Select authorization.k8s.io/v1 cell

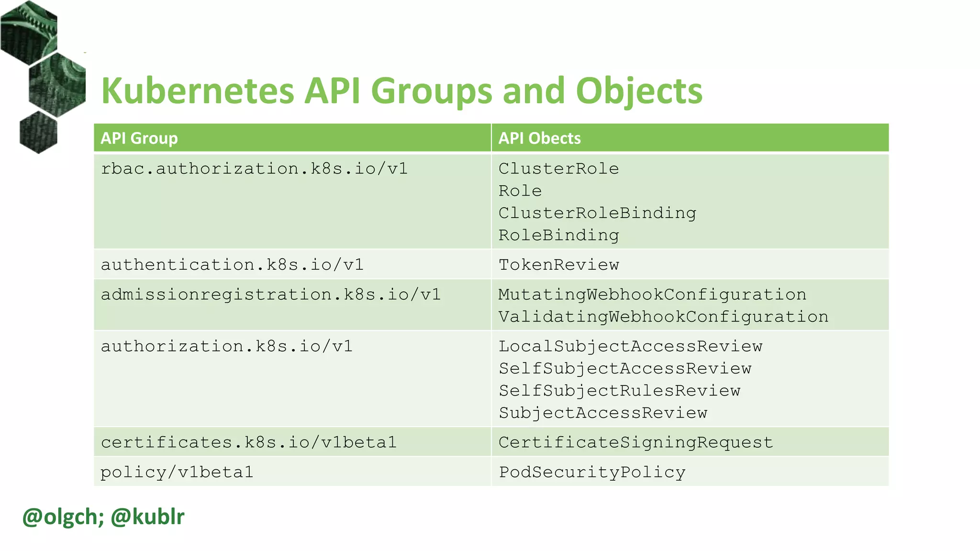coord(226,346)
